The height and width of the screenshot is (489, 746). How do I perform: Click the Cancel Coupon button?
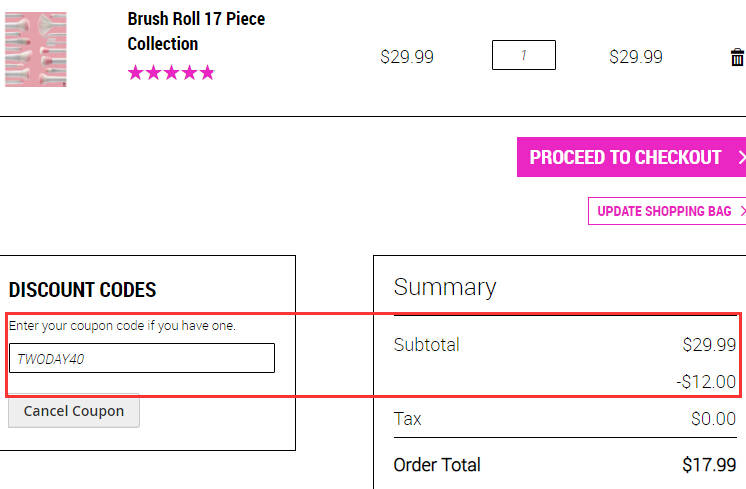point(74,411)
